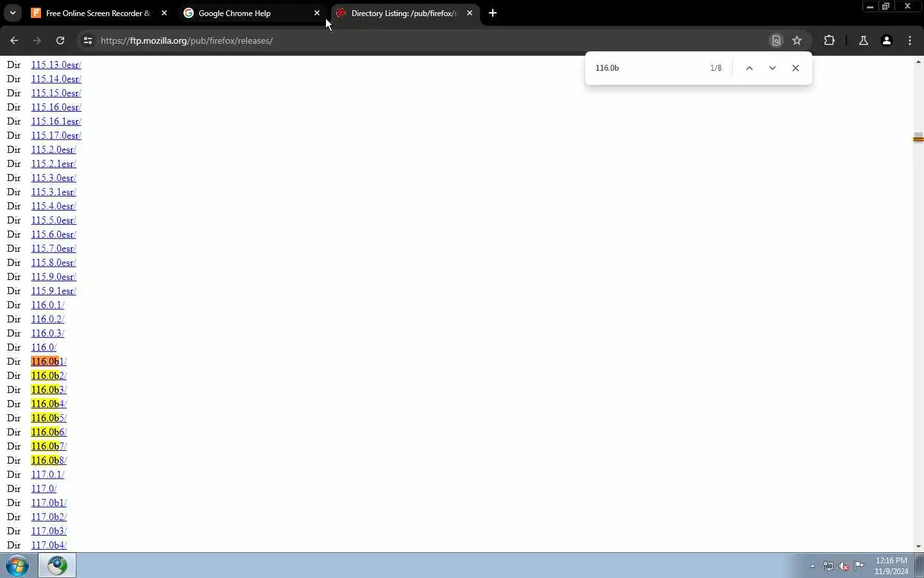Open the 116.0.1/ directory link
This screenshot has width=924, height=578.
[47, 305]
